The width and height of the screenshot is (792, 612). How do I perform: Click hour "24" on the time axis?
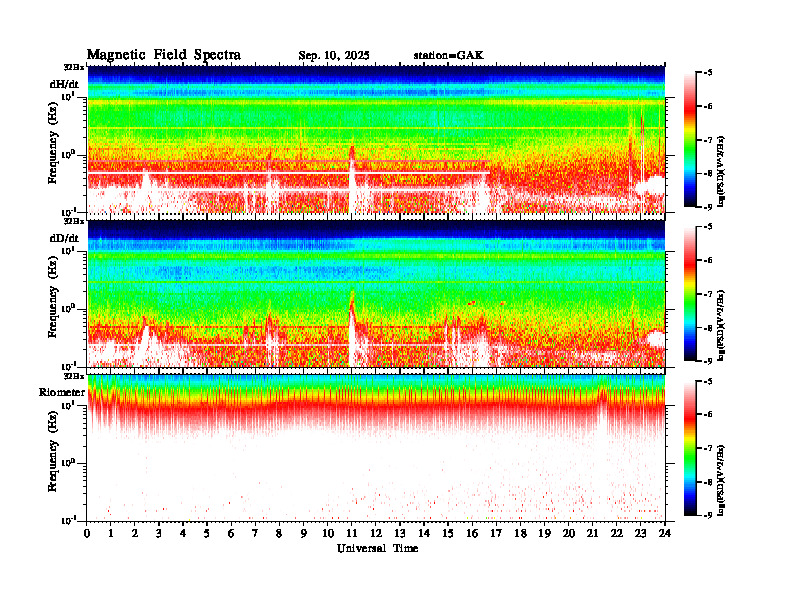(x=665, y=533)
